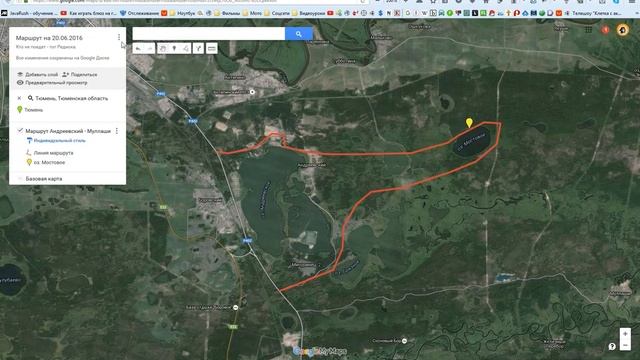Open the Google apps grid
The height and width of the screenshot is (360, 640).
point(588,29)
